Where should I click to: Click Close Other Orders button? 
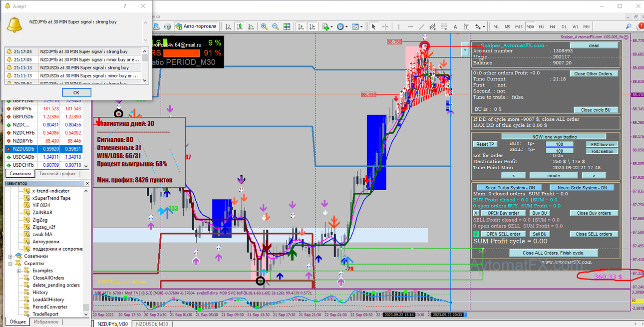594,73
